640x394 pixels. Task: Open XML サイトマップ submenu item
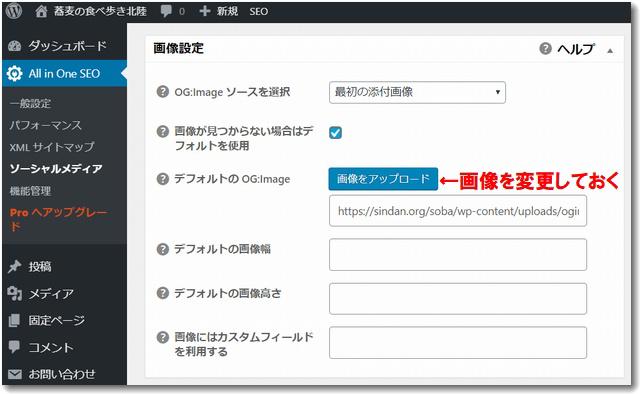(x=52, y=147)
